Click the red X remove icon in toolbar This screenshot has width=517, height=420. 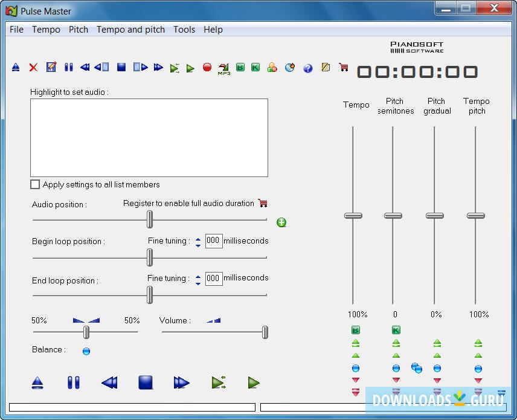33,68
